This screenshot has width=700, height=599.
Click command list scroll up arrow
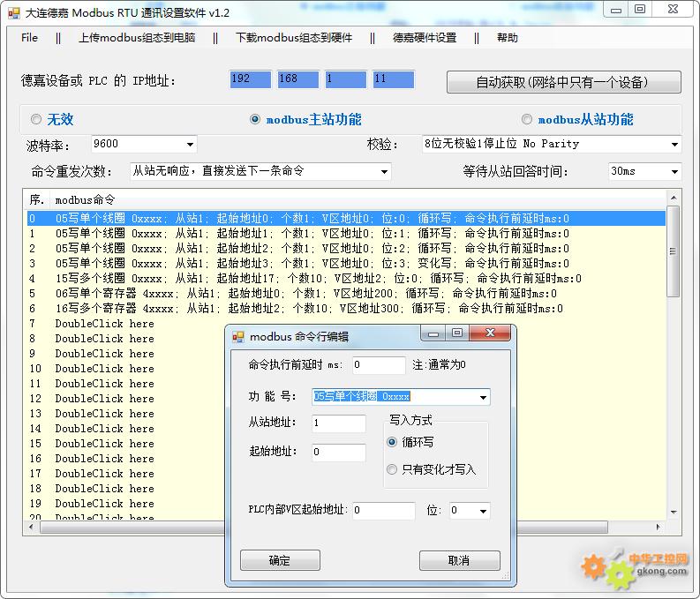click(x=674, y=197)
